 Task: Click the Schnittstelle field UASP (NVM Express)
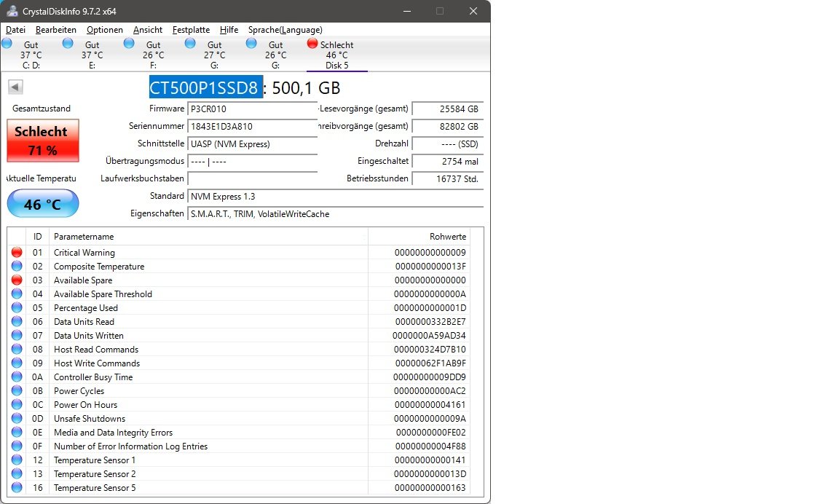[253, 144]
